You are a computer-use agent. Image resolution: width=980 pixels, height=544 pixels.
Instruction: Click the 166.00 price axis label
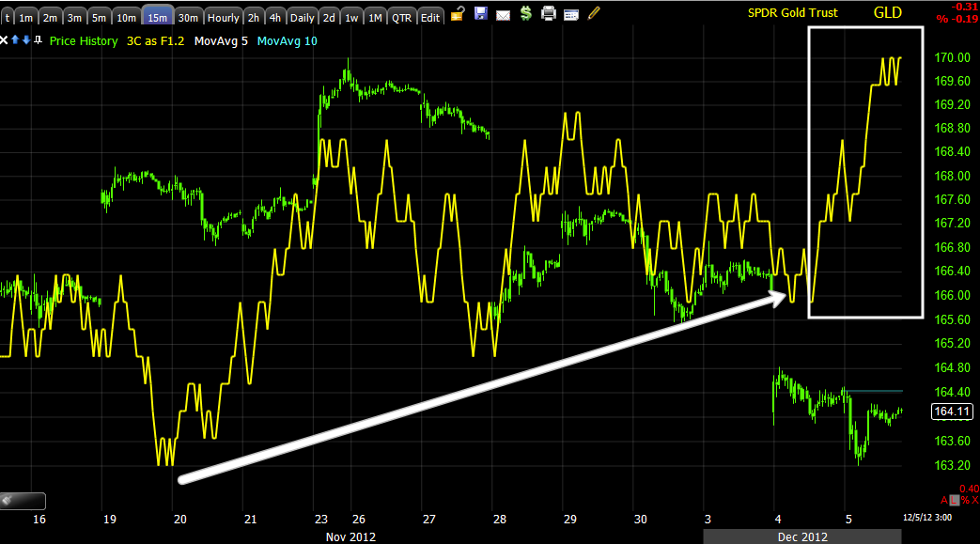[952, 295]
